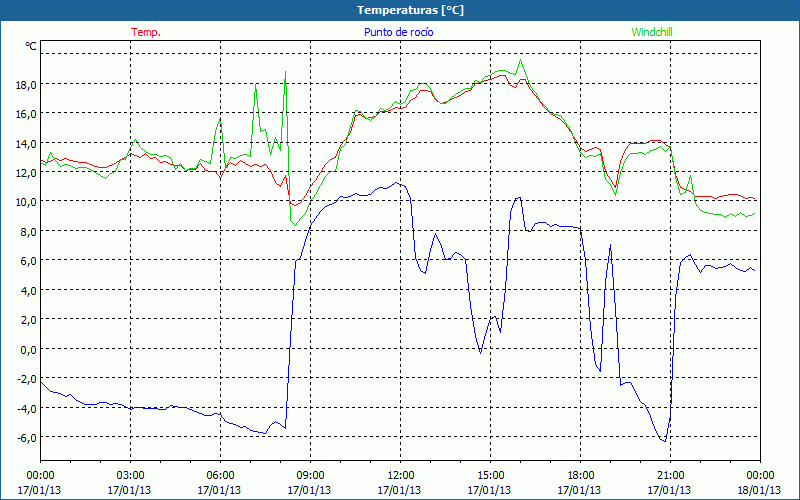Click the 10,0 y-axis label

[26, 202]
